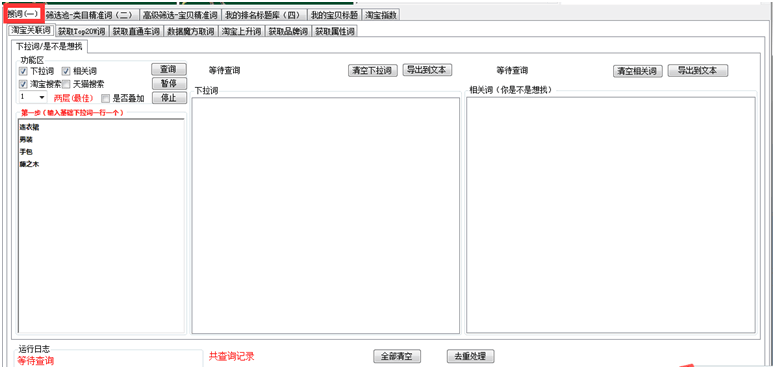This screenshot has height=369, width=775.
Task: Enable the 下拉词 checkbox
Action: coord(23,71)
